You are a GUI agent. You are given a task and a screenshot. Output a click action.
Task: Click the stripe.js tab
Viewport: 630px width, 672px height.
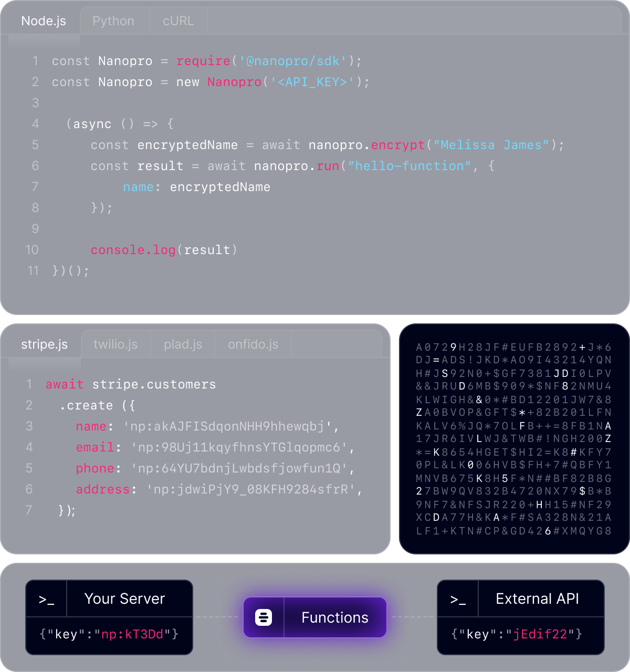[44, 344]
